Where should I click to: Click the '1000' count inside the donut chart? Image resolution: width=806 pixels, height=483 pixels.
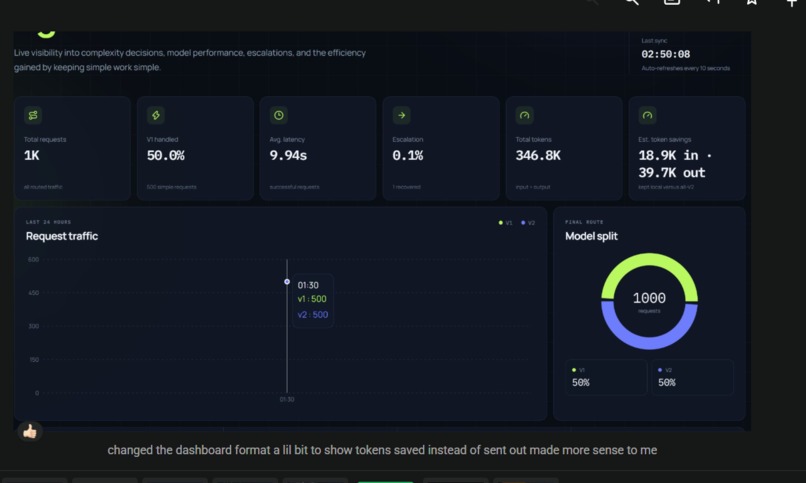coord(649,298)
